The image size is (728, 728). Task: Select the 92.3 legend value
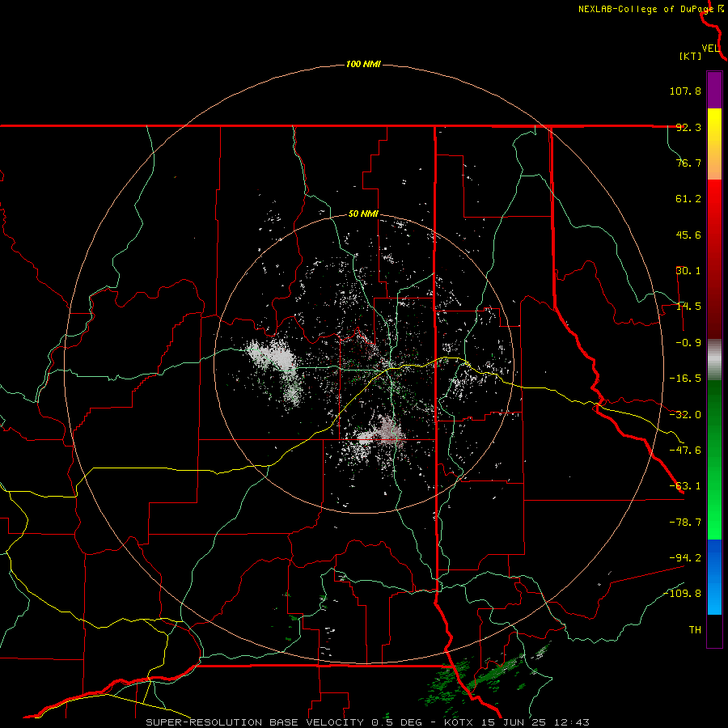(x=688, y=127)
